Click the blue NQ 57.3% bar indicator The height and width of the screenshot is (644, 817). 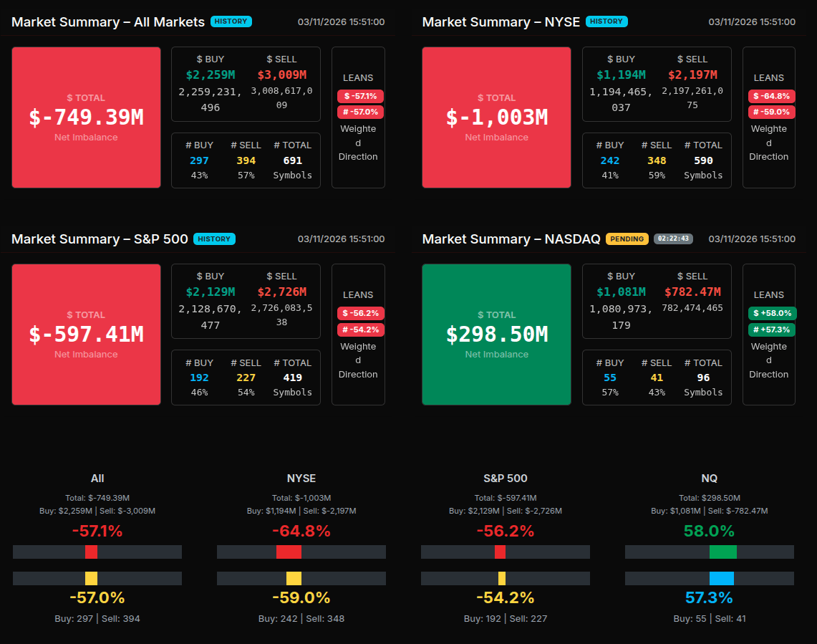click(721, 578)
